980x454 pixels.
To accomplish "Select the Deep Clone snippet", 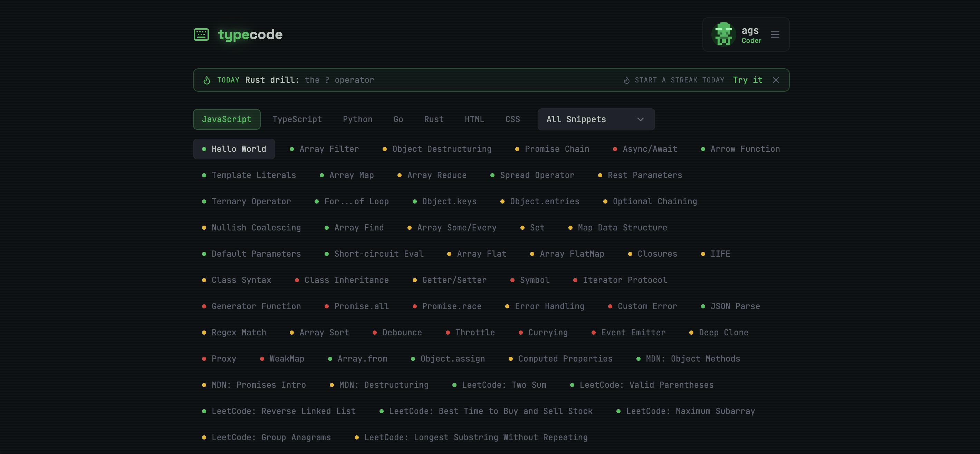I will tap(719, 333).
